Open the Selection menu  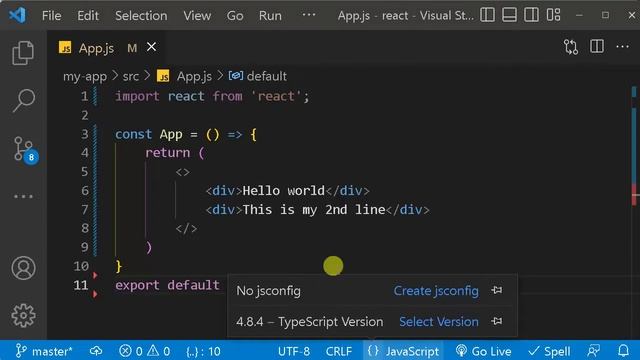click(141, 16)
